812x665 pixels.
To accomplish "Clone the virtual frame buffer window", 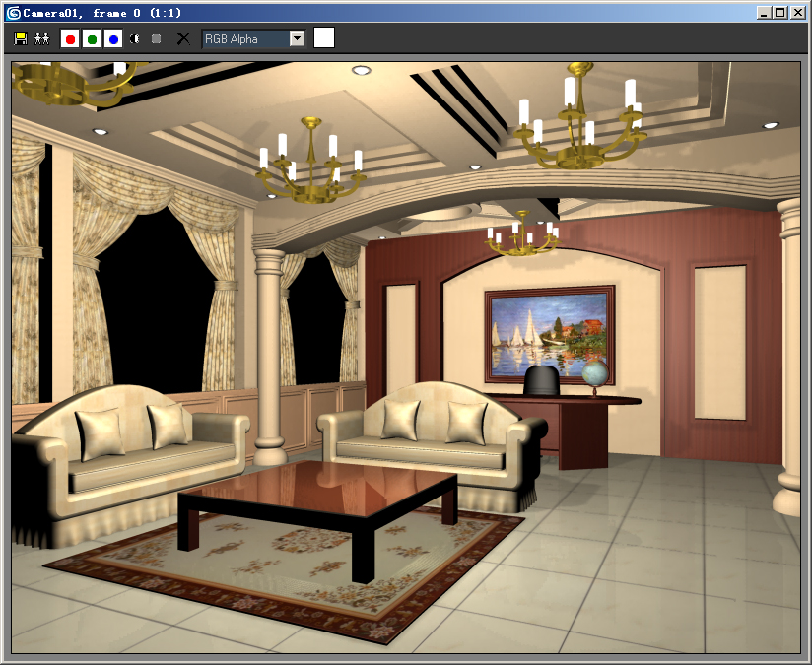I will (x=42, y=38).
